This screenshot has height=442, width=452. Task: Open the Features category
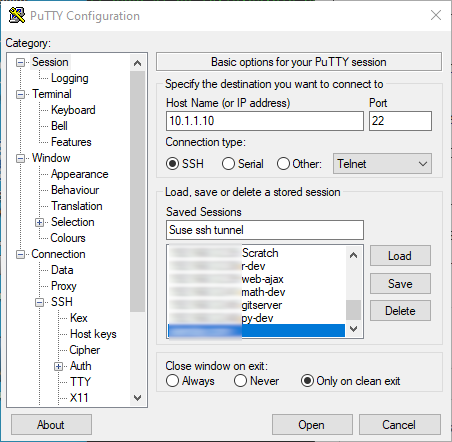pos(71,142)
